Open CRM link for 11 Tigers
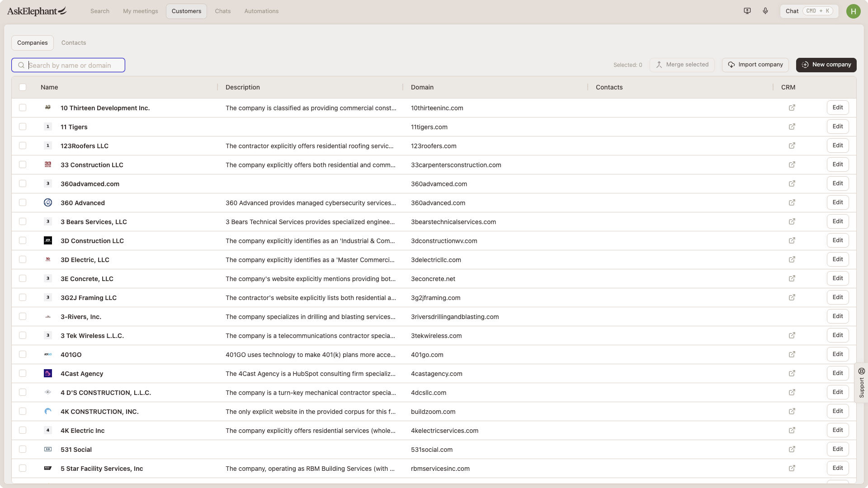 pyautogui.click(x=792, y=127)
